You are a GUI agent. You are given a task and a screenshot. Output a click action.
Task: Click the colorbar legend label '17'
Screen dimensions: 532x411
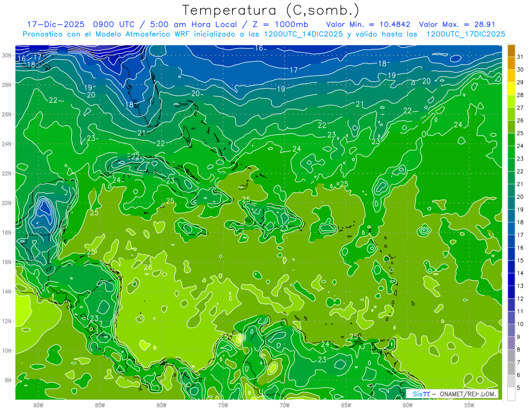(x=520, y=235)
